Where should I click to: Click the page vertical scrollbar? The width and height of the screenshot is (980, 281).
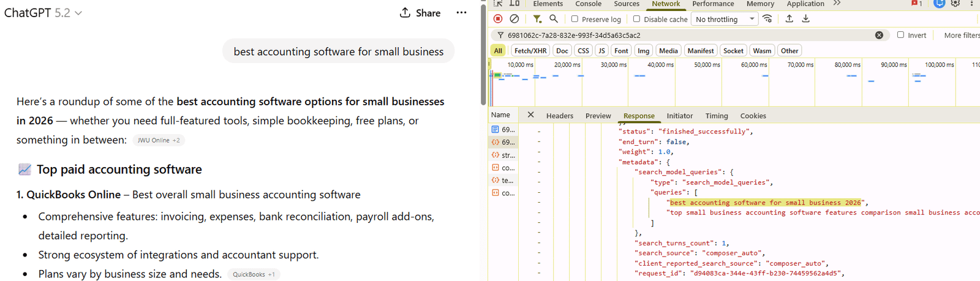point(483,55)
